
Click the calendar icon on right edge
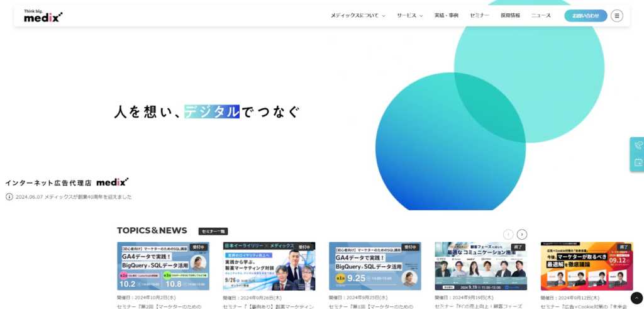(x=638, y=162)
